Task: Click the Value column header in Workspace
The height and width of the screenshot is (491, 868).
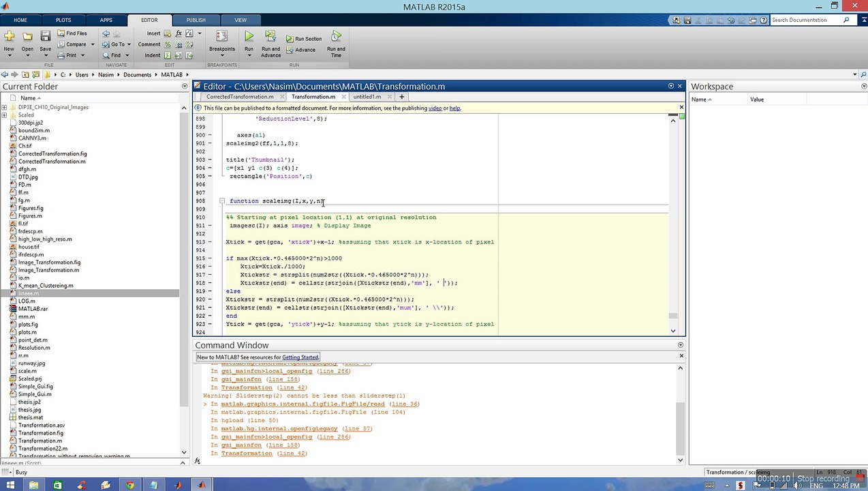Action: pos(757,100)
